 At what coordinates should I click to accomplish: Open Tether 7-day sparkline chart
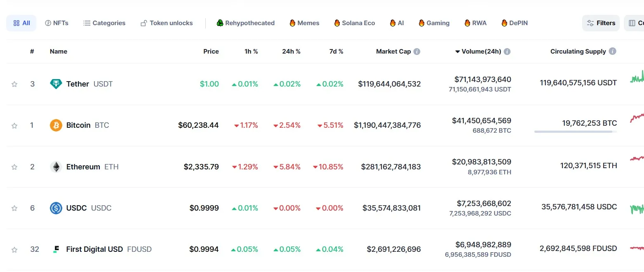pyautogui.click(x=637, y=77)
